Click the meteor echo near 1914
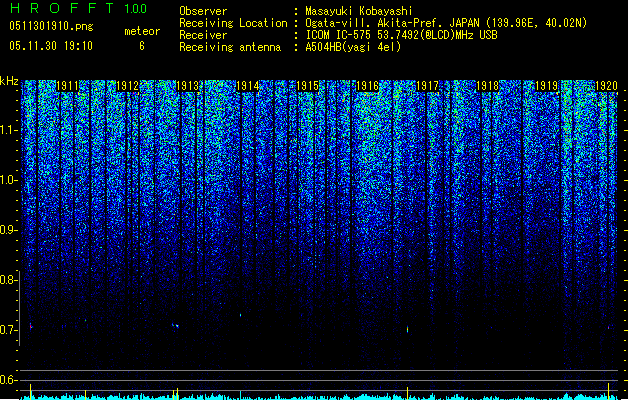The image size is (629, 400). (241, 315)
